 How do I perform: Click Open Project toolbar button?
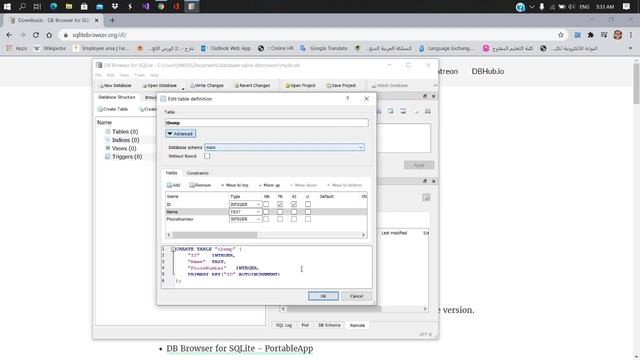(300, 86)
